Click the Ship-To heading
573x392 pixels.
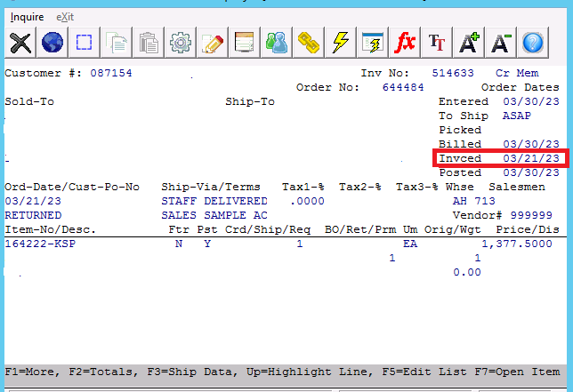click(x=250, y=101)
